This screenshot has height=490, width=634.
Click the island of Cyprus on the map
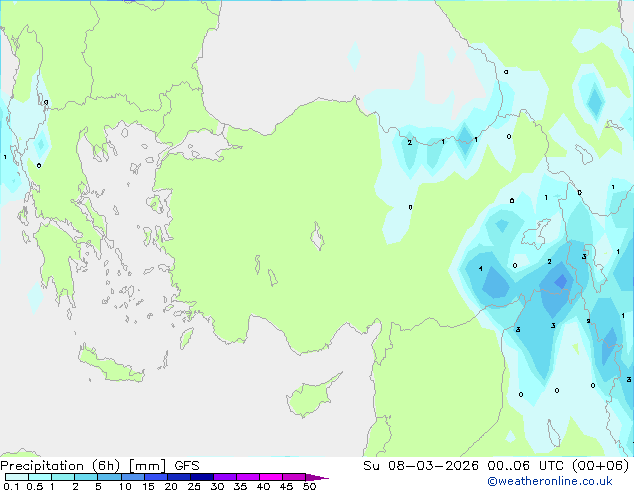pos(311,397)
